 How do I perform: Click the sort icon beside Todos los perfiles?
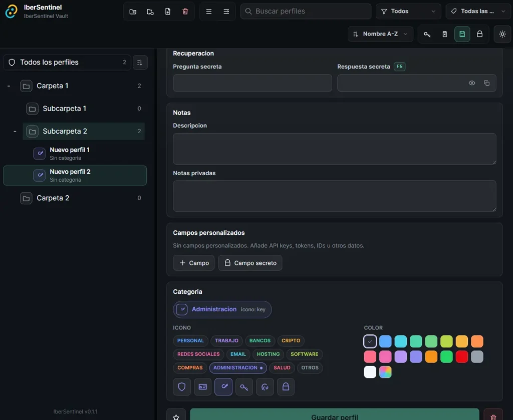[140, 63]
